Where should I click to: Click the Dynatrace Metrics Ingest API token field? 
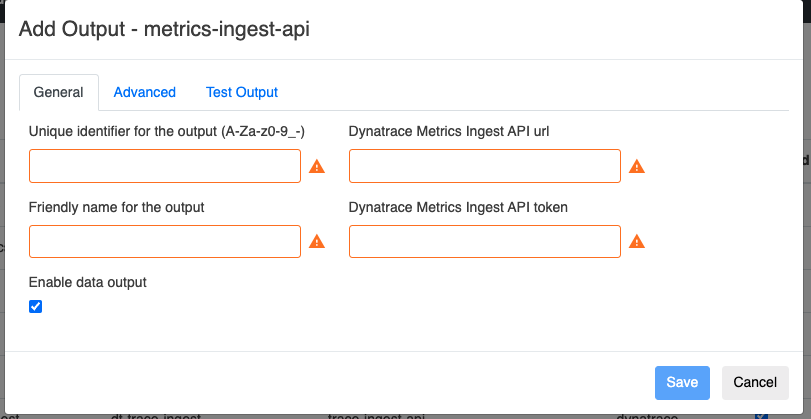tap(485, 241)
